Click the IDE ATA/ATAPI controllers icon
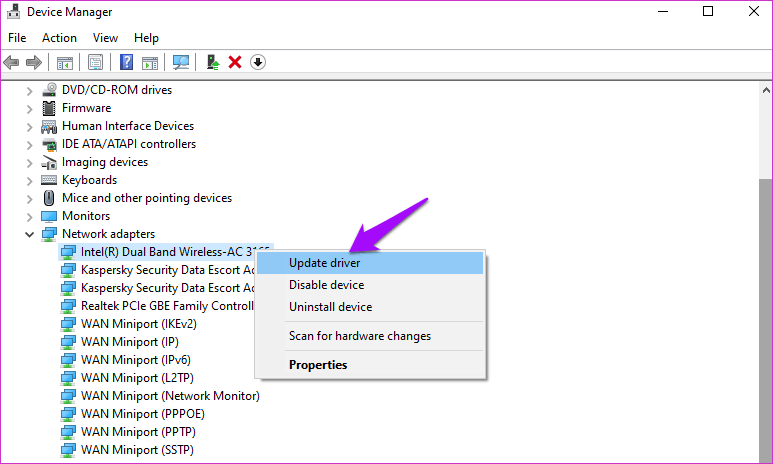Screen dimensions: 773x464 coord(49,144)
